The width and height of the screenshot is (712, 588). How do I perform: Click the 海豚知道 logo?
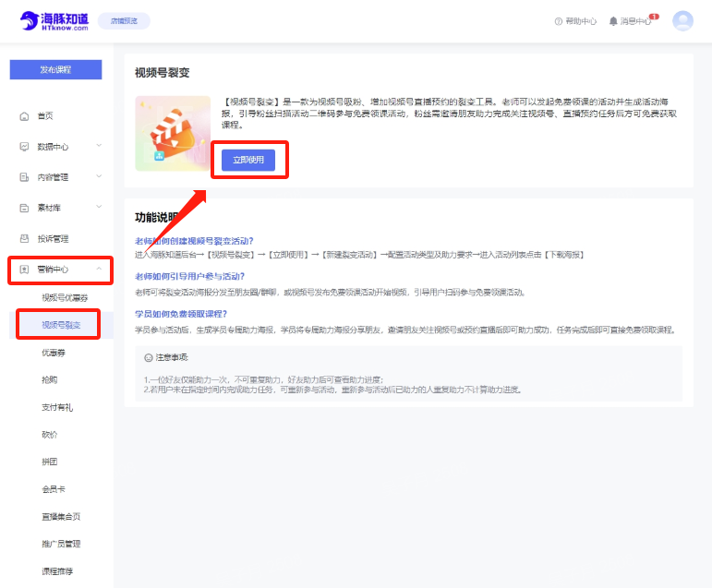click(54, 21)
